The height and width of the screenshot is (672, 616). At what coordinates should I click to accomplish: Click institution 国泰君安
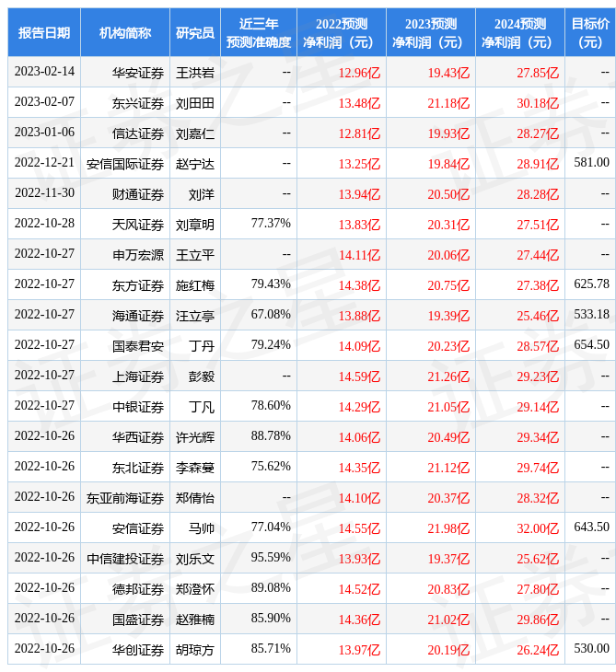138,346
